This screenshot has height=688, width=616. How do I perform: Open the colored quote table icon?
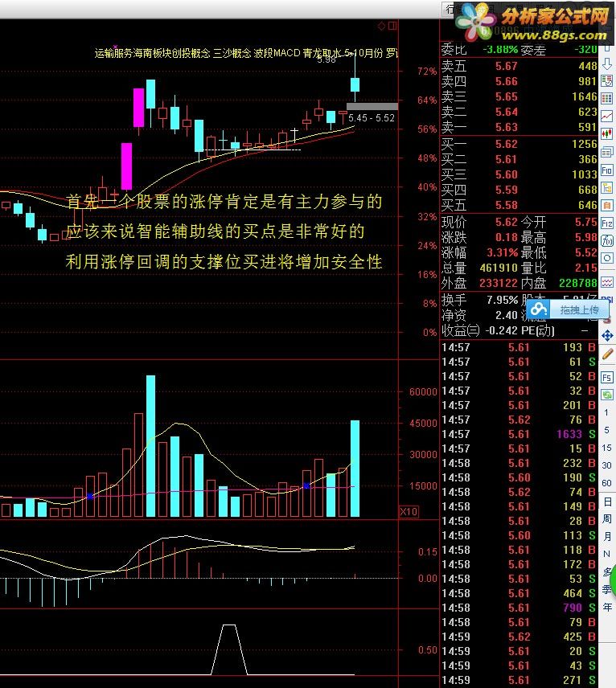point(607,98)
